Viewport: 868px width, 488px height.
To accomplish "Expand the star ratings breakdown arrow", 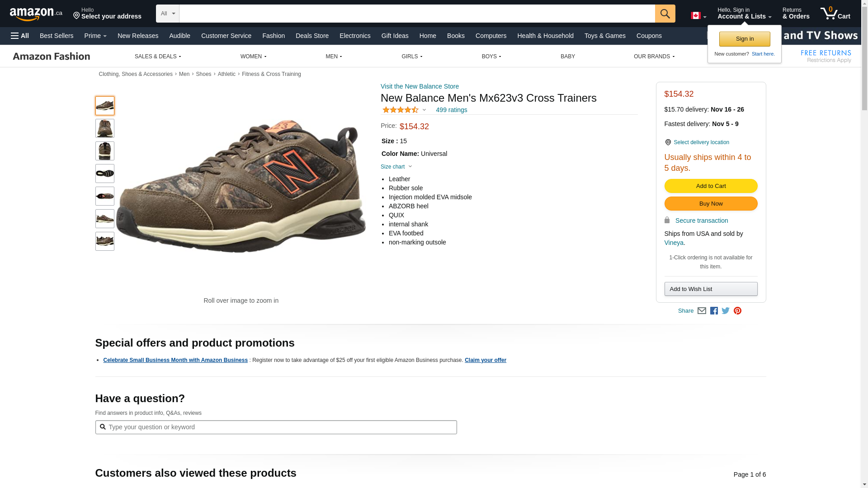I will 424,110.
